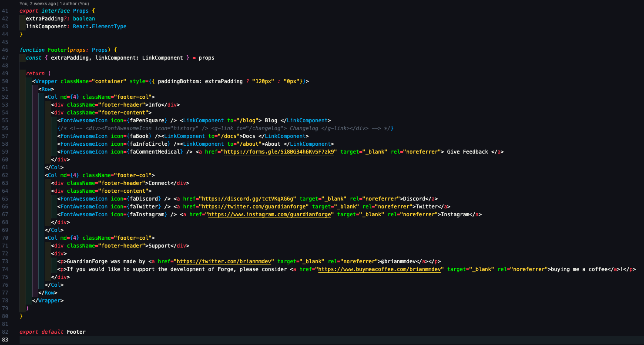Click the closing '</Row>' tag on line 77

pyautogui.click(x=48, y=293)
